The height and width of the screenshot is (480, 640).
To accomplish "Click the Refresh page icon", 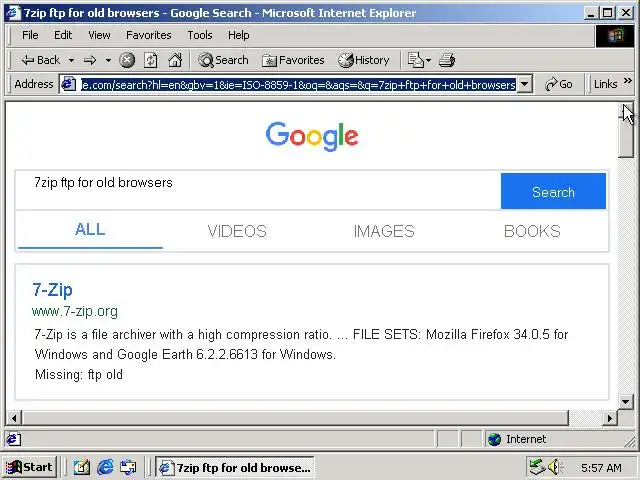I will click(x=151, y=60).
